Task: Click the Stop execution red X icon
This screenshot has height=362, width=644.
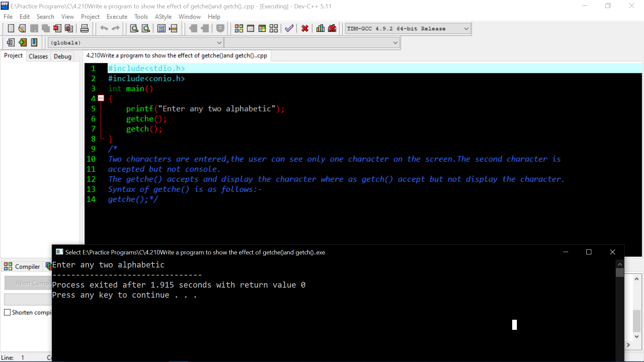Action: tap(305, 28)
